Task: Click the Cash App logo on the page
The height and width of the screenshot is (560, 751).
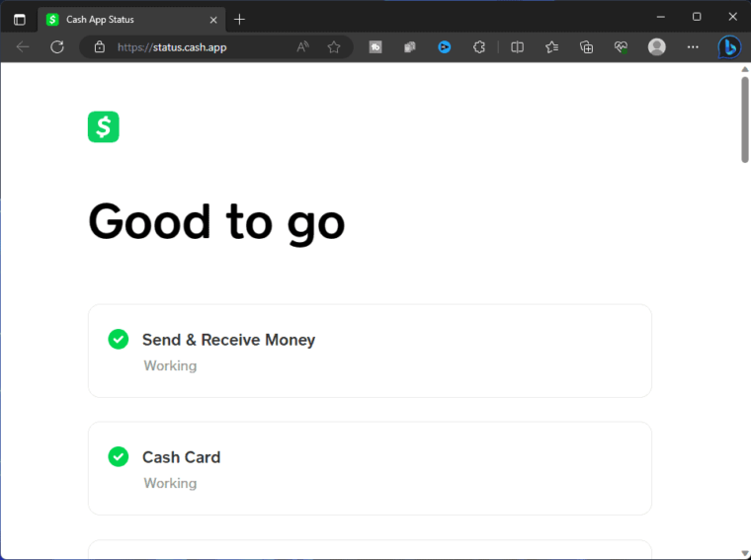Action: [104, 126]
